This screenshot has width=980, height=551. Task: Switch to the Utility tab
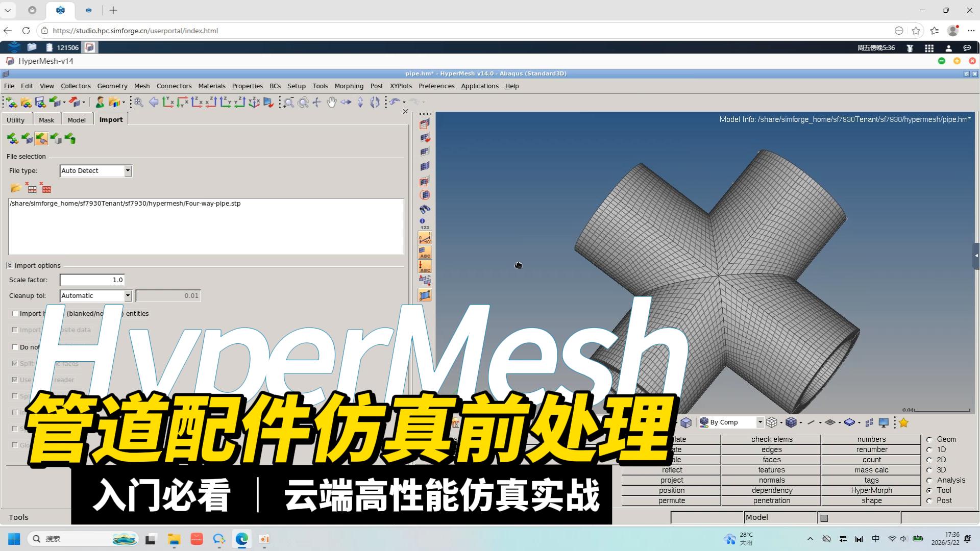click(x=15, y=120)
